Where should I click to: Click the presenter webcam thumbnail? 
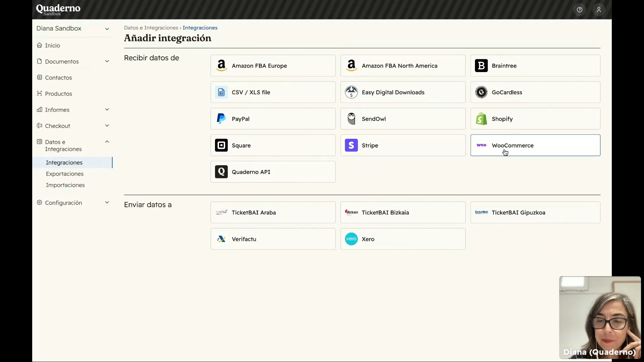click(600, 317)
